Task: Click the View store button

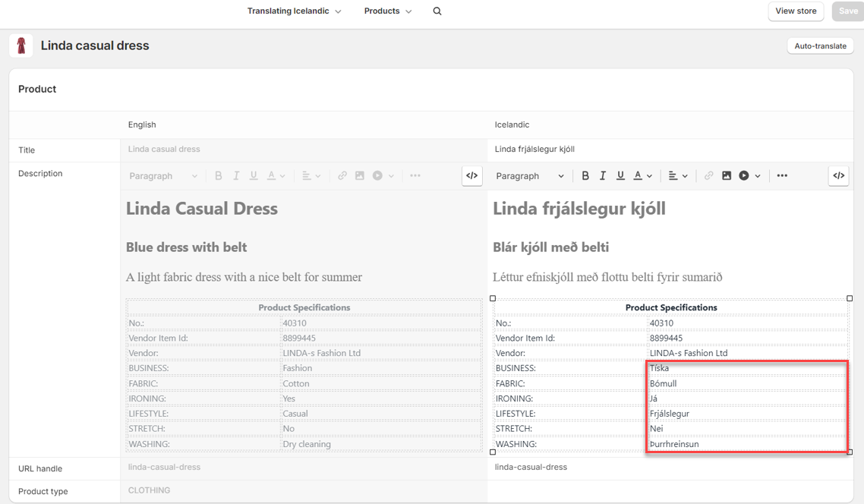Action: (x=796, y=11)
